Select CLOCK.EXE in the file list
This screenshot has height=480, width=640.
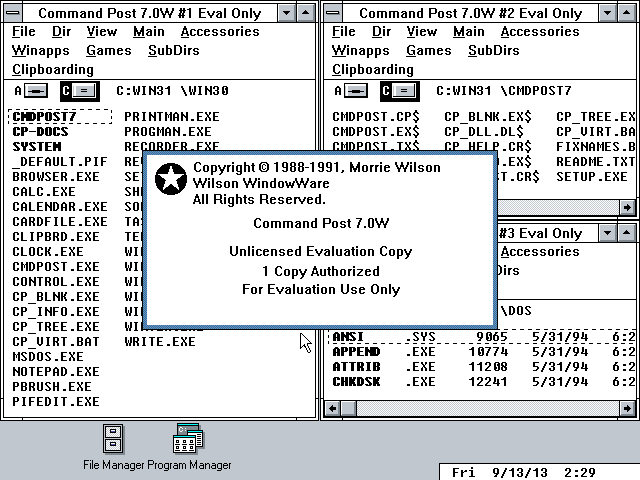pyautogui.click(x=48, y=252)
